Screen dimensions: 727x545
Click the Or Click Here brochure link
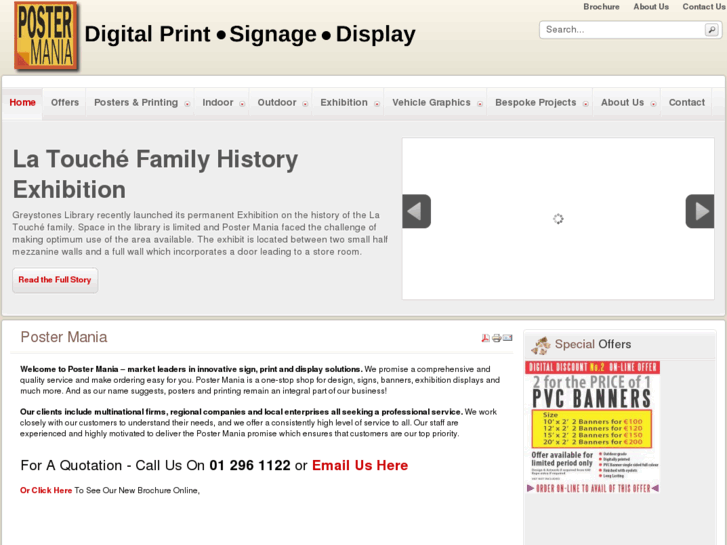(x=46, y=490)
